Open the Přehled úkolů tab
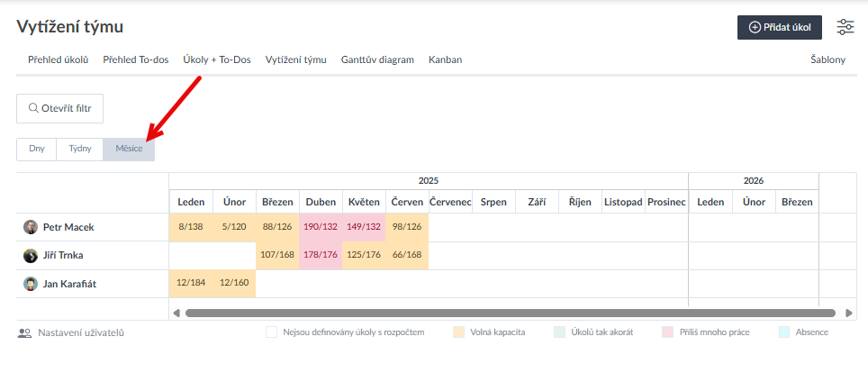The height and width of the screenshot is (373, 868). pyautogui.click(x=52, y=59)
